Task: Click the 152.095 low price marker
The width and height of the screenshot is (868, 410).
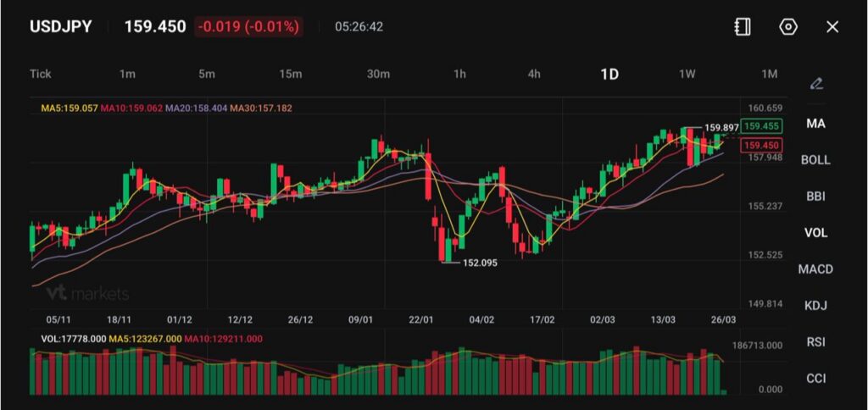Action: (480, 263)
